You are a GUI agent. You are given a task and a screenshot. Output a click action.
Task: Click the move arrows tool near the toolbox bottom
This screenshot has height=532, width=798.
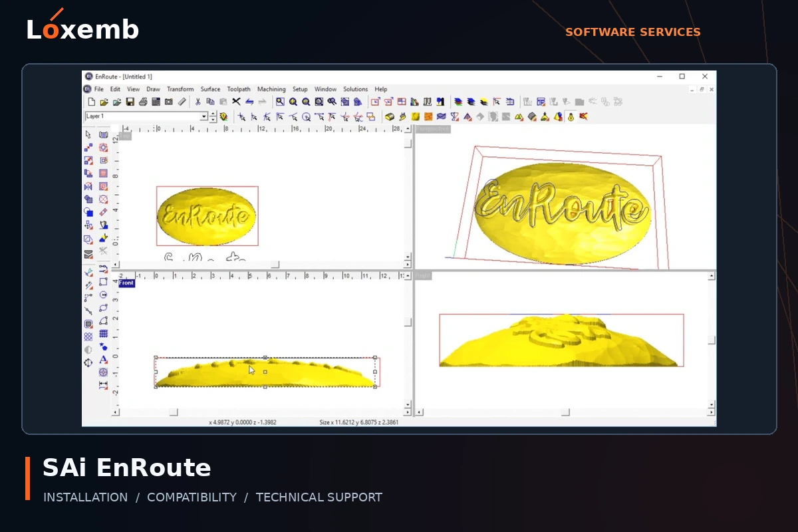[x=88, y=362]
